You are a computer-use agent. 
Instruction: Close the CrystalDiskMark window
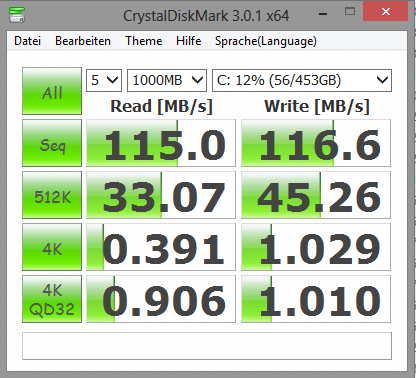click(x=386, y=12)
